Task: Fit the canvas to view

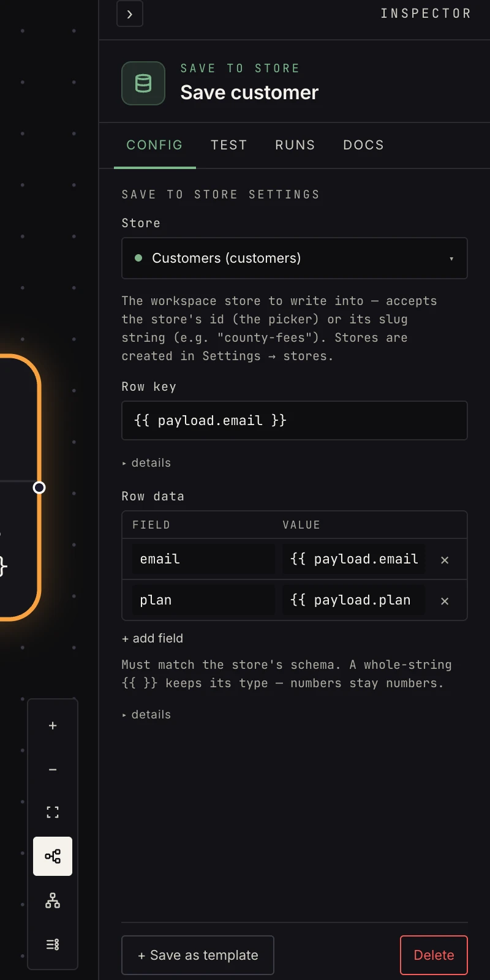Action: pos(53,812)
